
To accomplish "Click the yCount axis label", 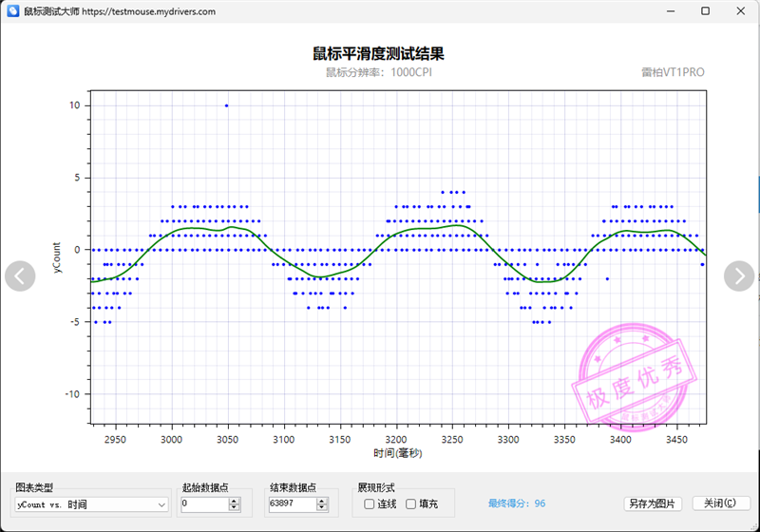I will [x=57, y=257].
